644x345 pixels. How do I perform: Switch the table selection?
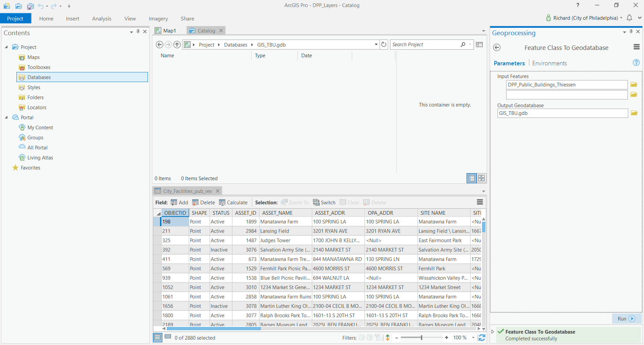pos(324,202)
